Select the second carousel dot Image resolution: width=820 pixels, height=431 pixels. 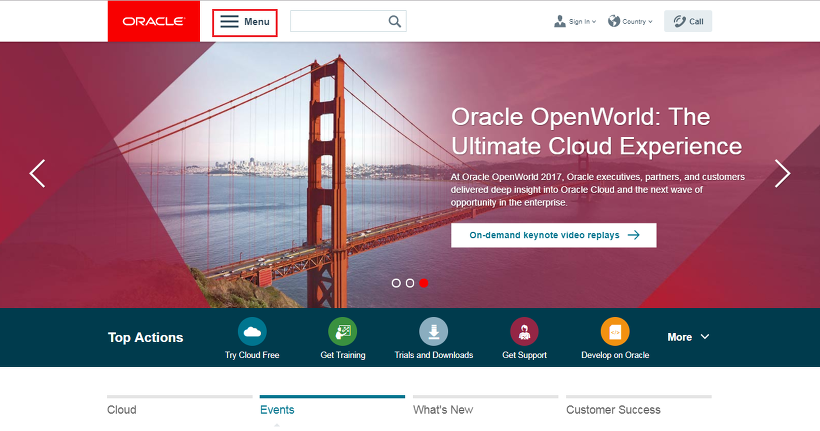tap(410, 283)
